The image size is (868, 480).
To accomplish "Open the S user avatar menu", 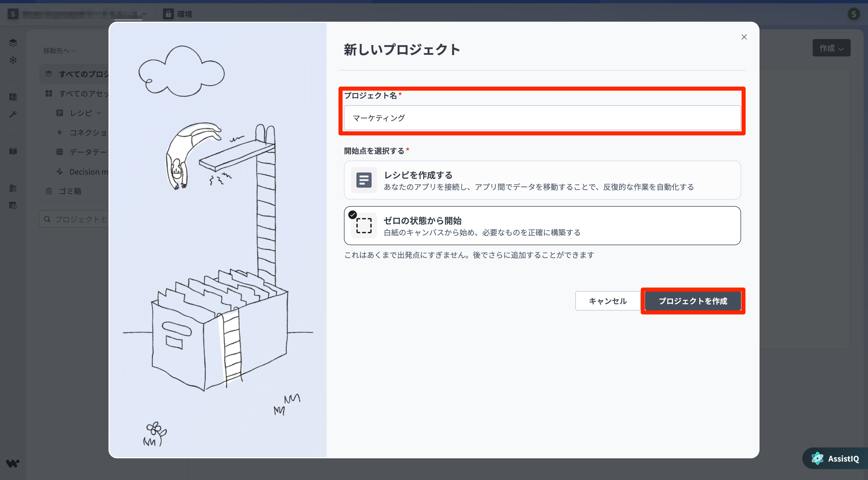I will [x=854, y=14].
